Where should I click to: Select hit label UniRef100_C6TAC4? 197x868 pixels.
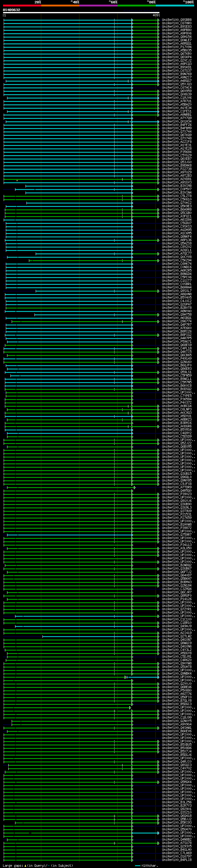coord(176,88)
